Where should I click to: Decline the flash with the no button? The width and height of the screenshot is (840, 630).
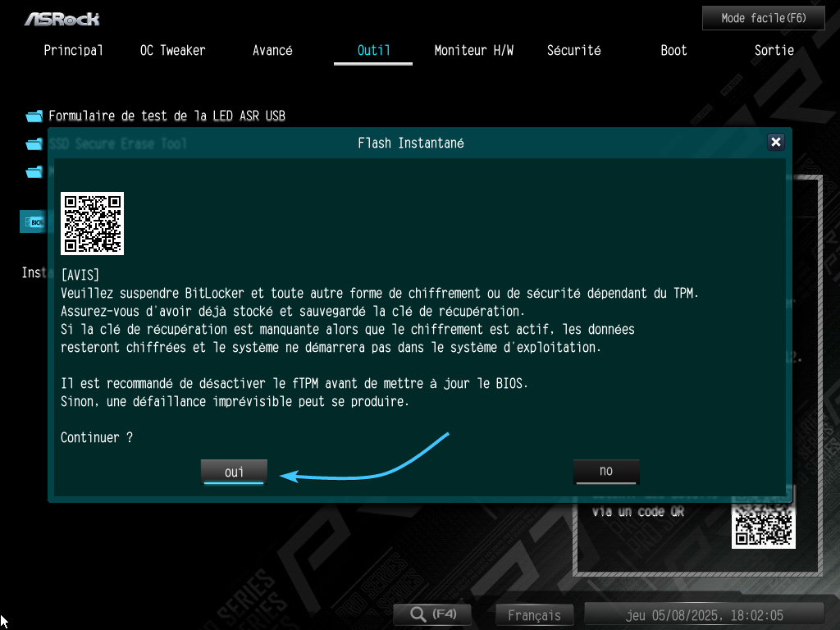(606, 472)
